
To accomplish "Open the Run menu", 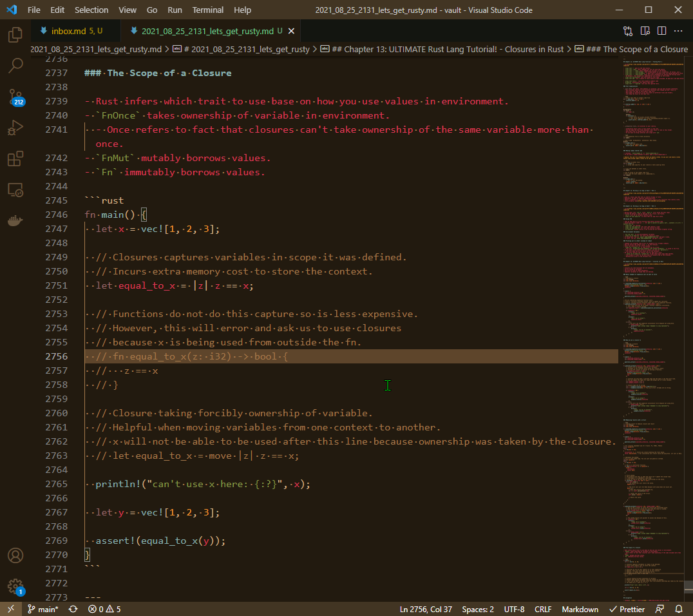I will [x=175, y=10].
